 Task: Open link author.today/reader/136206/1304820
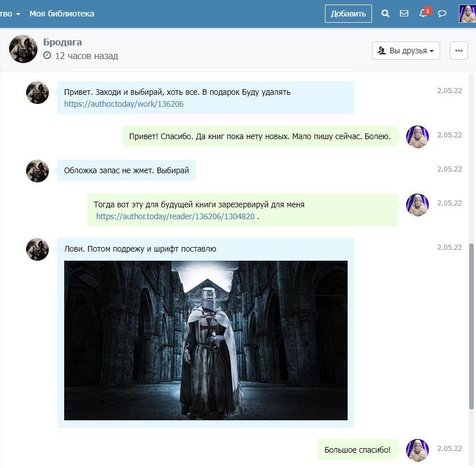pos(175,216)
